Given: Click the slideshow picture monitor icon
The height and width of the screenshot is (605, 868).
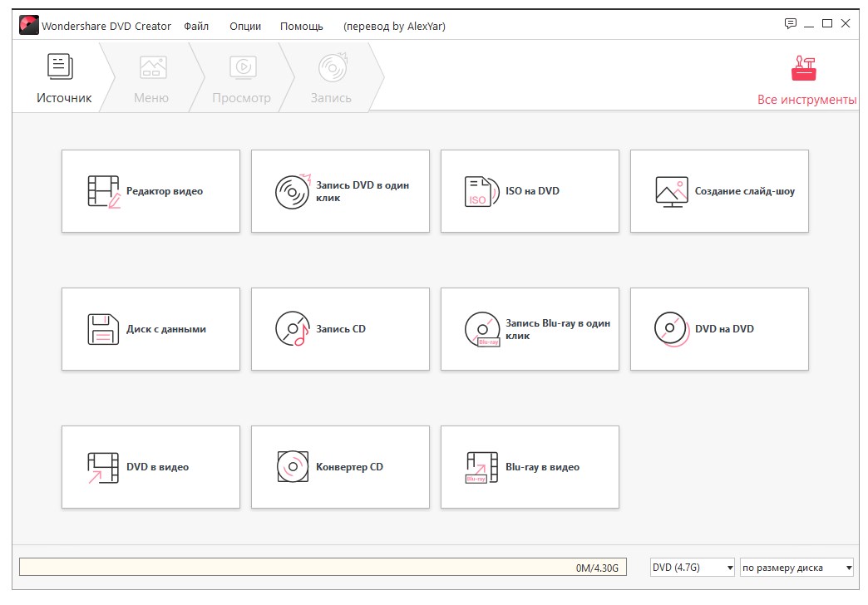Looking at the screenshot, I should [x=672, y=191].
